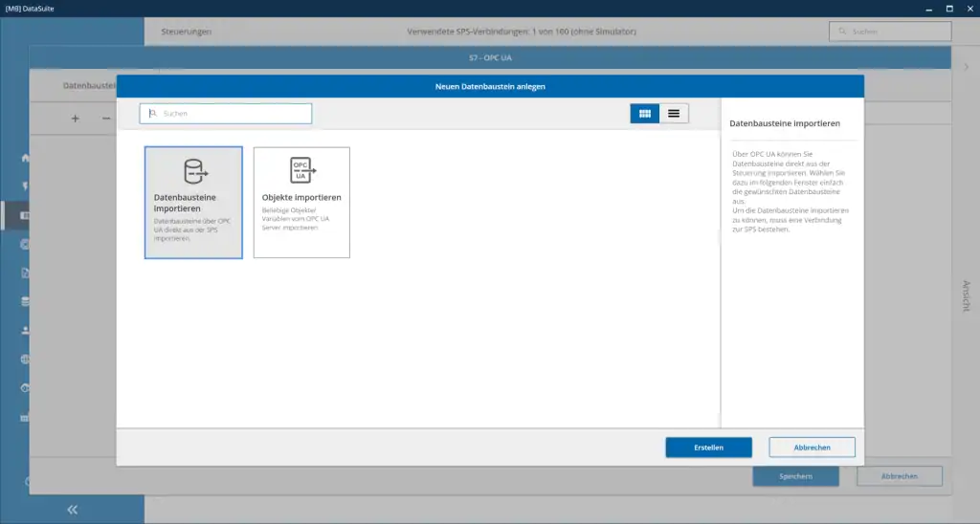980x524 pixels.
Task: Click the minus remove icon behind the dialog
Action: click(x=105, y=118)
